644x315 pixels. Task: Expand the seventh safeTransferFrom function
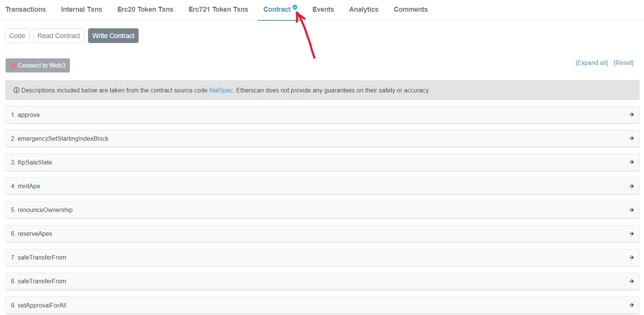[42, 258]
